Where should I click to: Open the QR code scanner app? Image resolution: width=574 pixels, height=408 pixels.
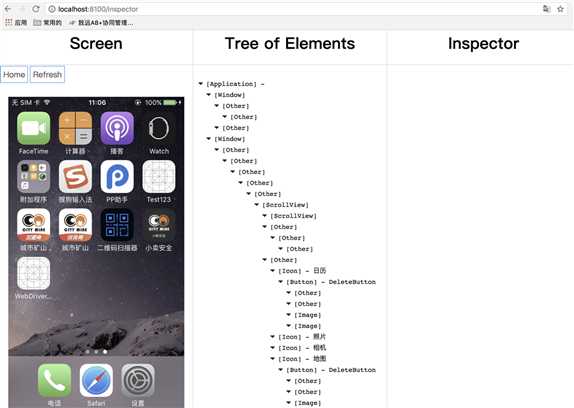click(x=117, y=225)
